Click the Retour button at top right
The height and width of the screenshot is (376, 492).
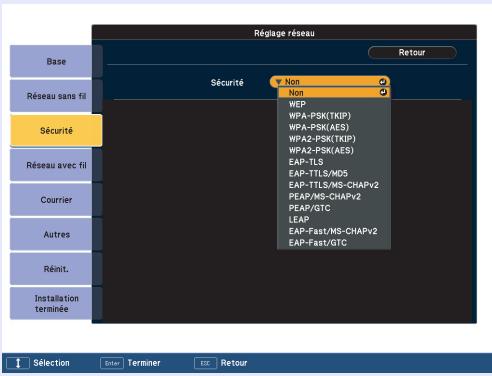point(412,52)
